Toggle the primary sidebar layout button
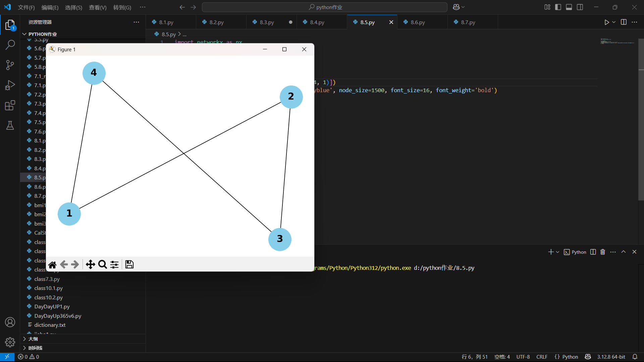 (558, 7)
